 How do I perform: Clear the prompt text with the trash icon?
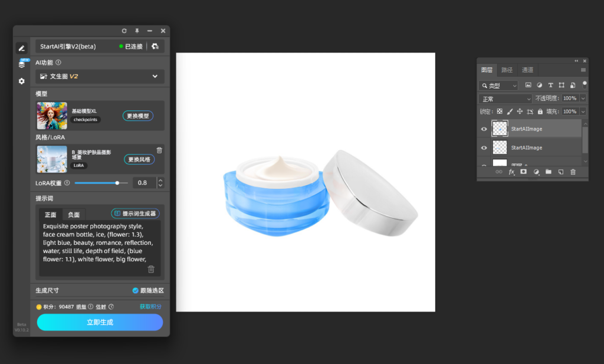click(x=151, y=269)
